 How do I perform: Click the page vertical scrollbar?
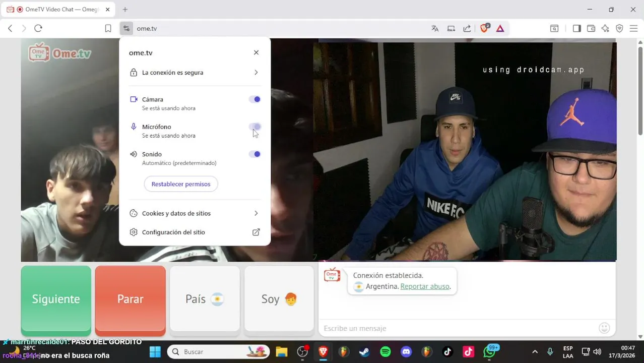(640, 91)
